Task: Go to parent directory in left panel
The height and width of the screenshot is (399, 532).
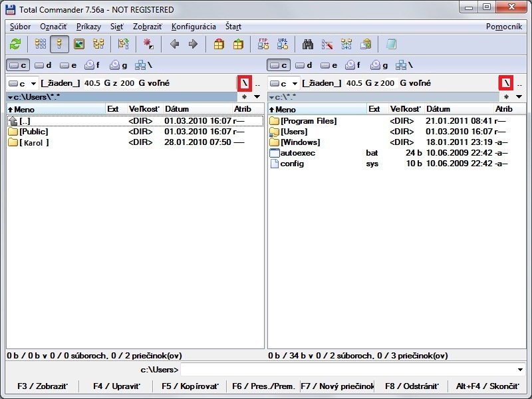Action: point(257,84)
